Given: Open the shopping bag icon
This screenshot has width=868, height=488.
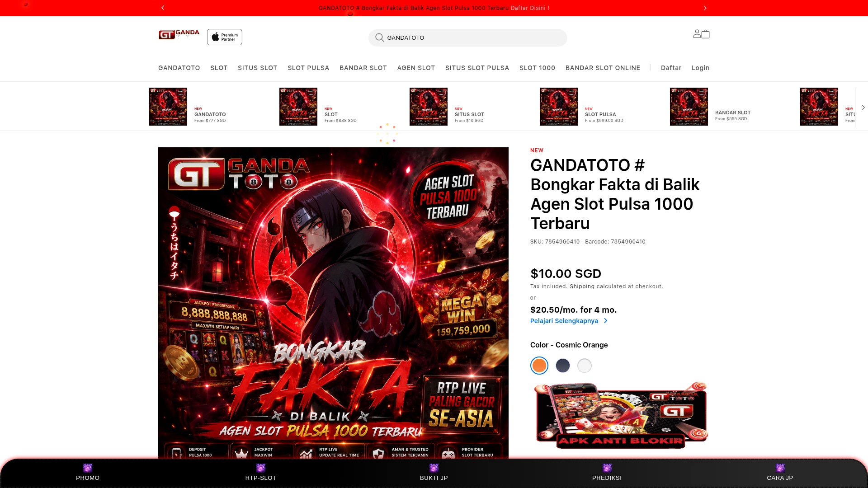Looking at the screenshot, I should click(706, 34).
